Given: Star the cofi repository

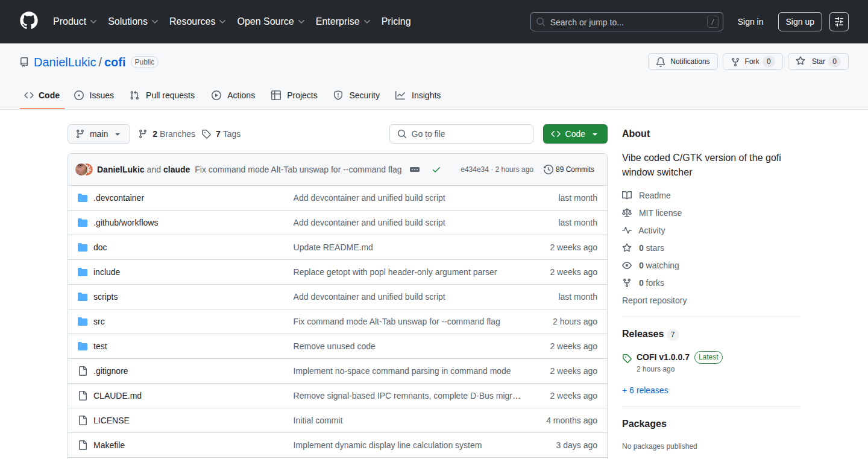Looking at the screenshot, I should tap(818, 62).
